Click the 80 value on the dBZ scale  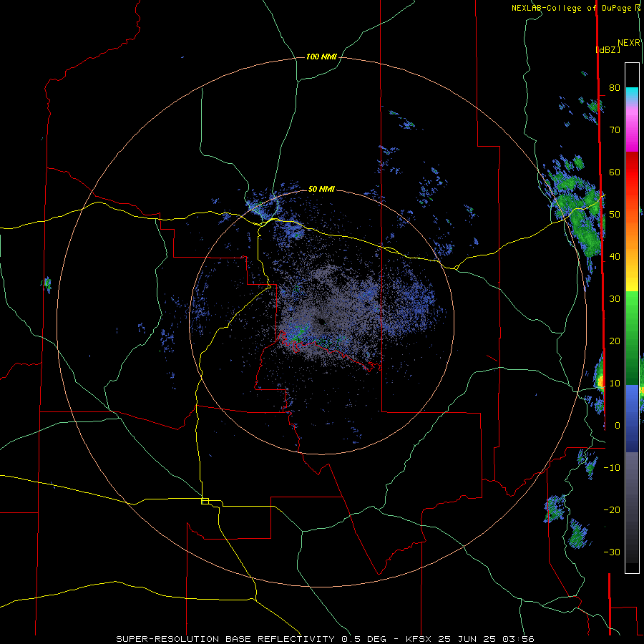(615, 87)
